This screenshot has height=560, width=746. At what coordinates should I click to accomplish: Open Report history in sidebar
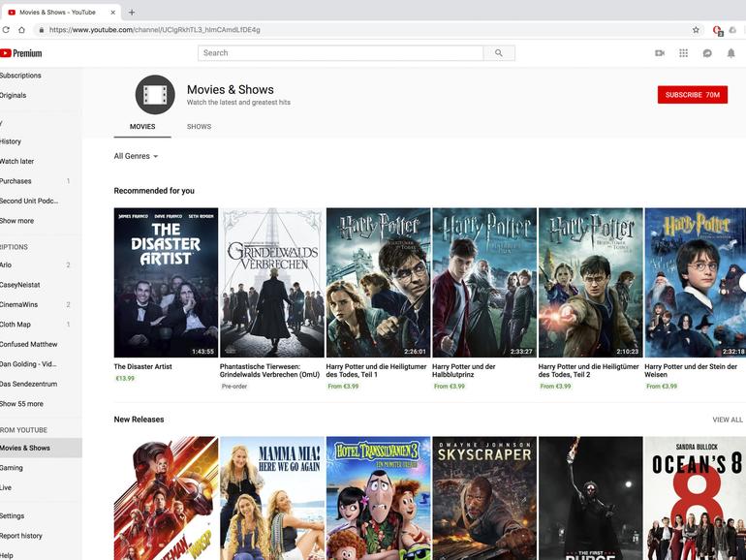click(21, 536)
